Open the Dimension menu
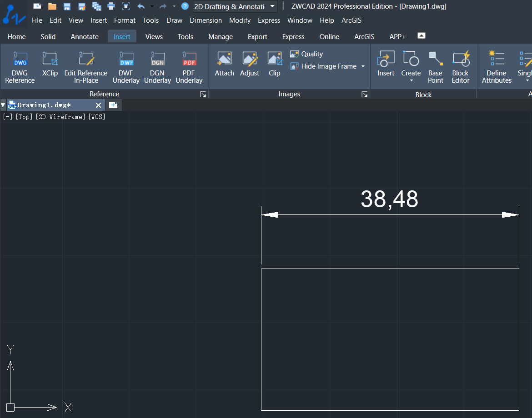Screen dimensions: 532x418 206,20
